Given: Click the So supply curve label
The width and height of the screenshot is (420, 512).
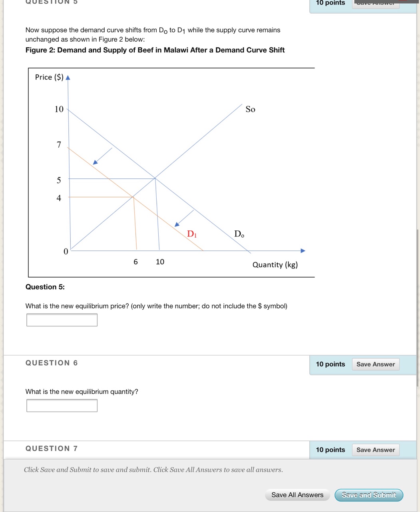Looking at the screenshot, I should click(250, 109).
